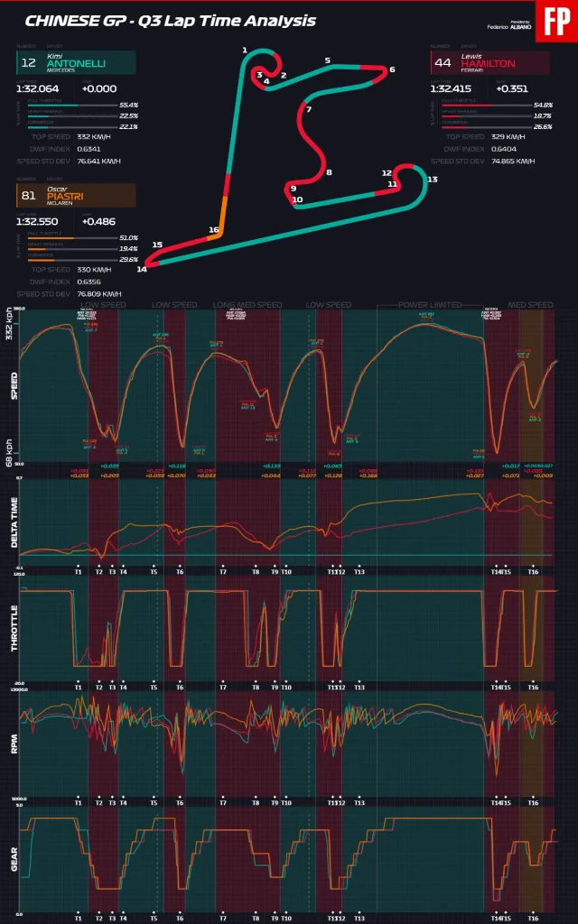The width and height of the screenshot is (578, 924).
Task: Click turn 16 label on track map
Action: (213, 230)
